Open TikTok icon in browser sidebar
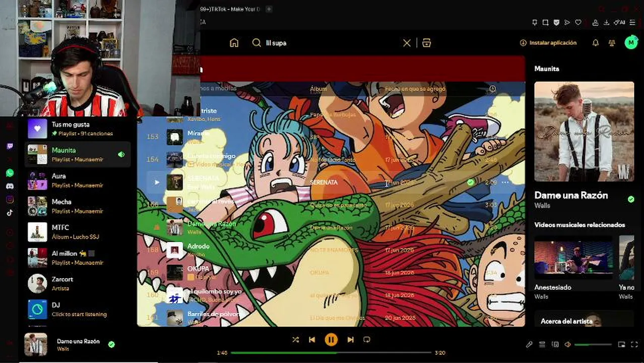This screenshot has width=644, height=363. pos(10,212)
